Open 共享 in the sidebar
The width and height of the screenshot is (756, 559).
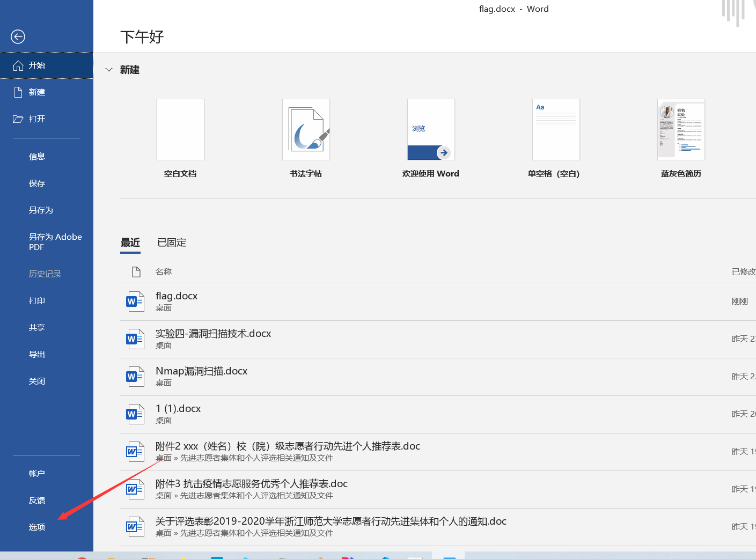click(x=37, y=328)
